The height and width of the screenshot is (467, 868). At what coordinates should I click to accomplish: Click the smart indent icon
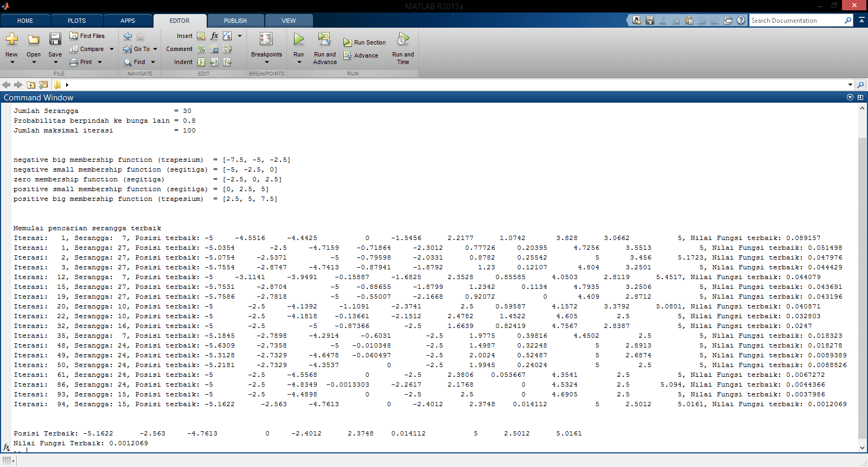pos(201,62)
